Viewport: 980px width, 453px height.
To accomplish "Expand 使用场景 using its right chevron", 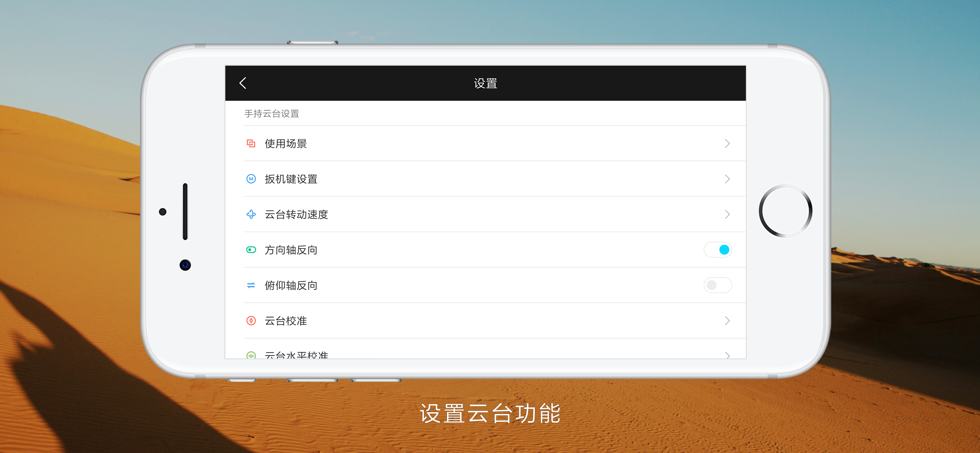I will (x=727, y=143).
